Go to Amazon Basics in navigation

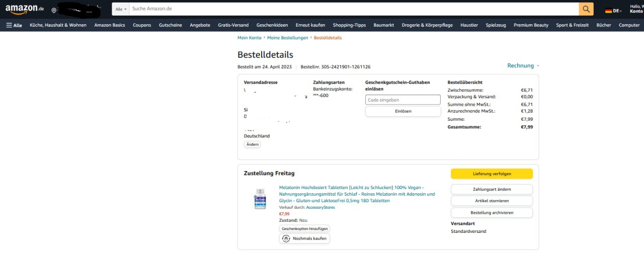pyautogui.click(x=110, y=25)
